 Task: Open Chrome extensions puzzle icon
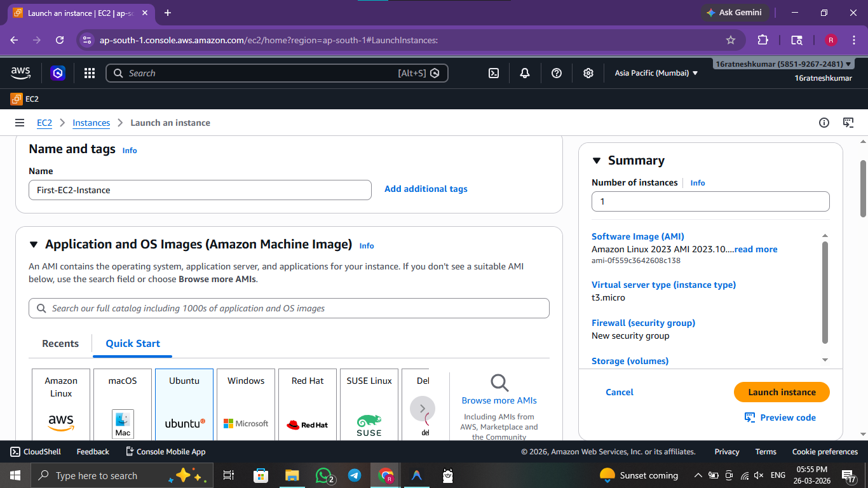[x=763, y=40]
